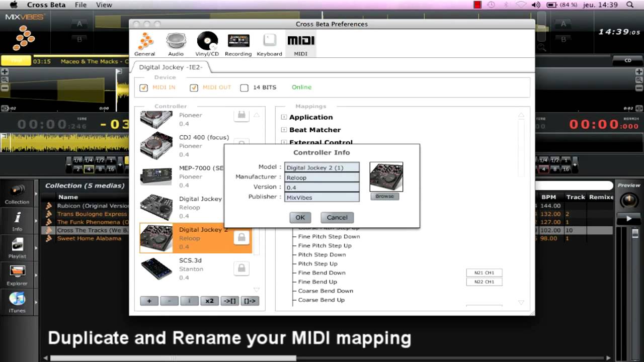Click right deck waveform zoom-in plus icon
Screen dimensions: 644x362
pyautogui.click(x=639, y=72)
